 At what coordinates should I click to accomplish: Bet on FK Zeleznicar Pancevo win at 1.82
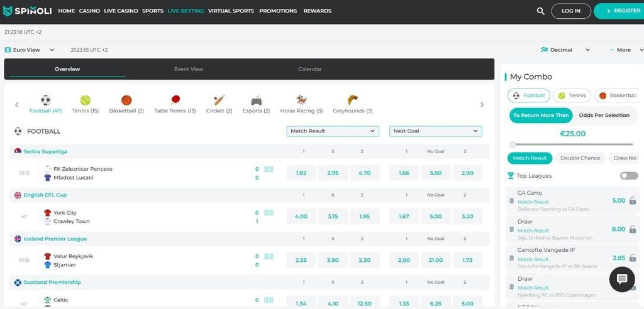[301, 173]
